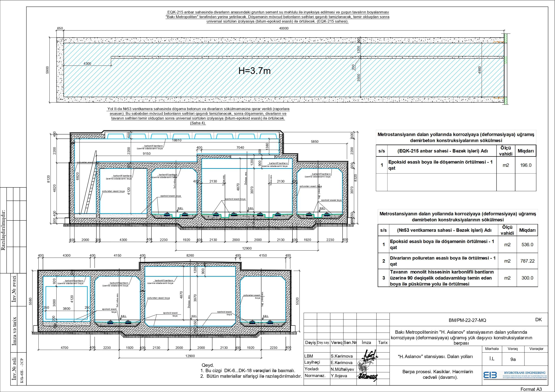Viewport: 555px width, 392px height.
Task: Click the 5900 vertical dimension on plan
Action: 47,70
